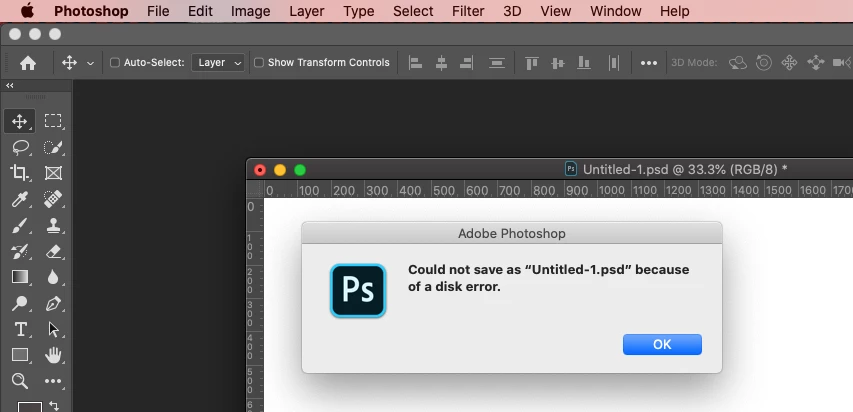Select the Hand tool

53,355
